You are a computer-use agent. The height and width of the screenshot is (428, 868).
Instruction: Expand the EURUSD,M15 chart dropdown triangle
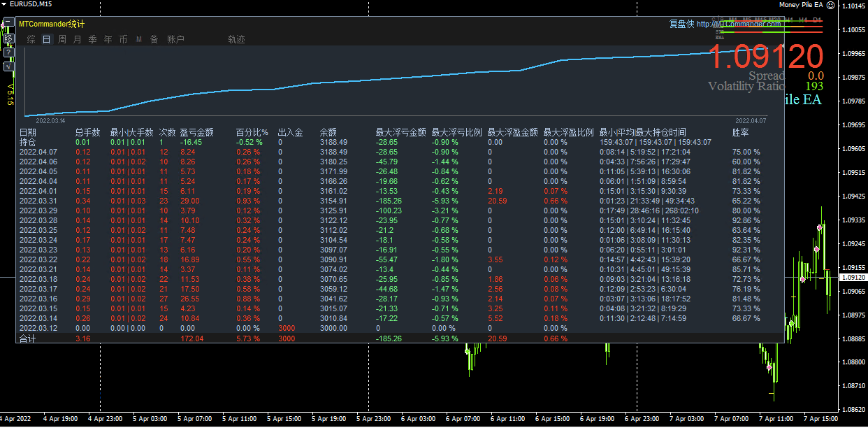4,4
